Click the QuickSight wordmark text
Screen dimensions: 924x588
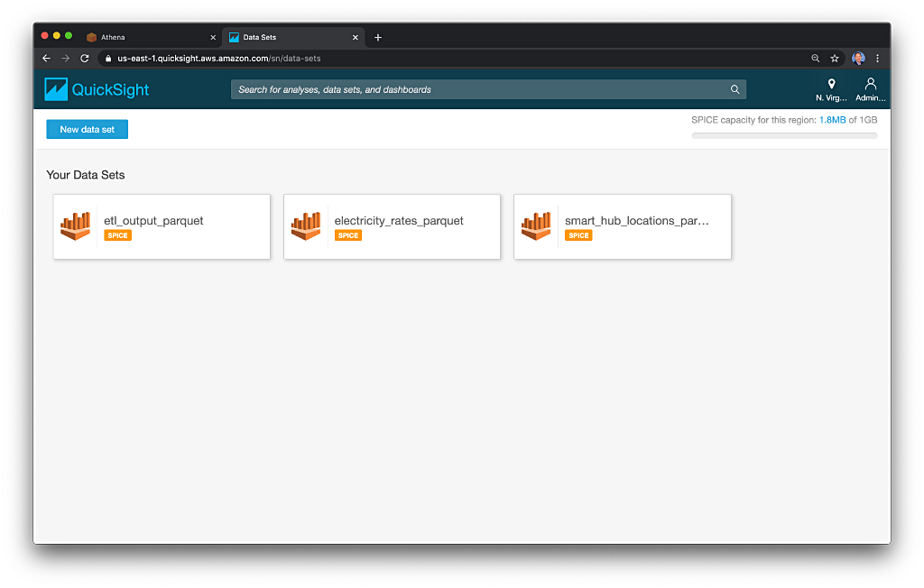pyautogui.click(x=110, y=89)
